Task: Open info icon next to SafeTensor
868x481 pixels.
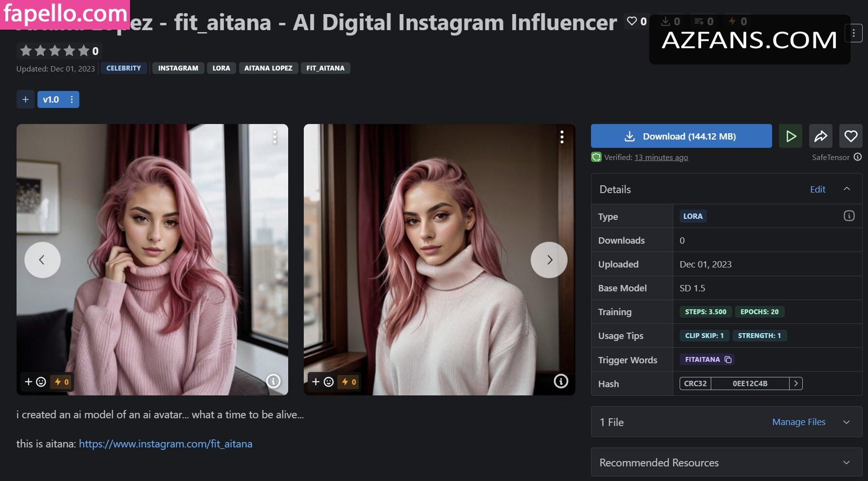Action: (x=858, y=157)
